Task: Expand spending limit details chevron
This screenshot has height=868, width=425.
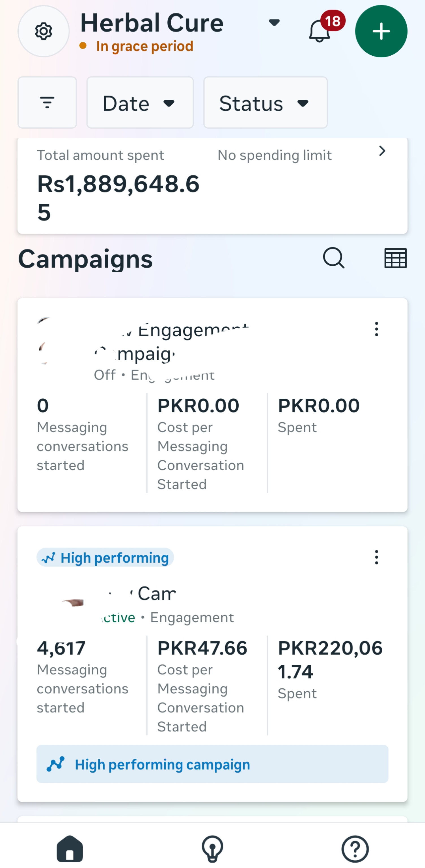Action: click(x=382, y=151)
